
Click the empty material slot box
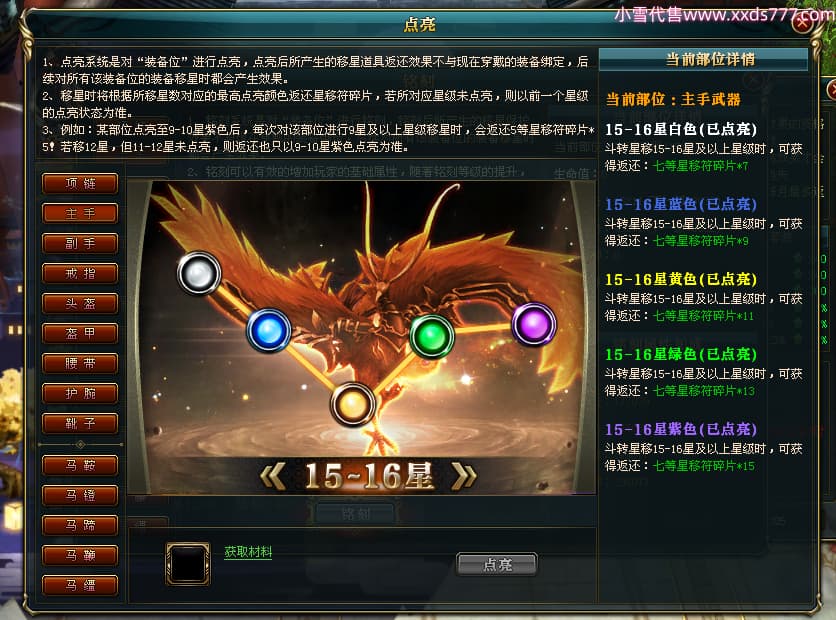188,563
